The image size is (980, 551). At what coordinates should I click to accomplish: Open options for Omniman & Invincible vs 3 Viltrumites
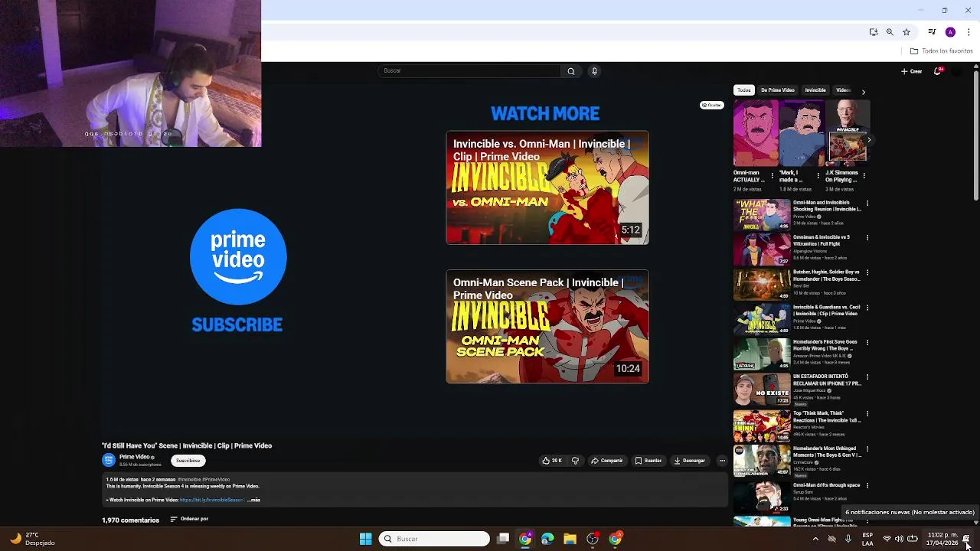[867, 238]
